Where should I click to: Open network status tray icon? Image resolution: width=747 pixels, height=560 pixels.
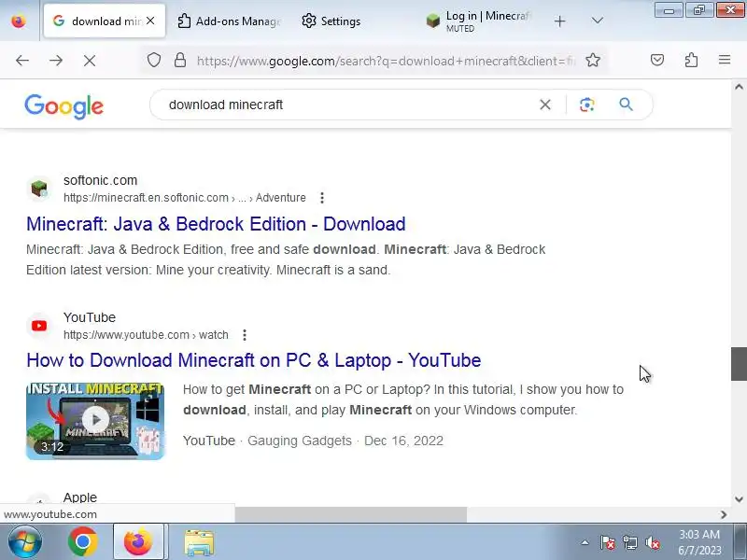click(x=630, y=542)
